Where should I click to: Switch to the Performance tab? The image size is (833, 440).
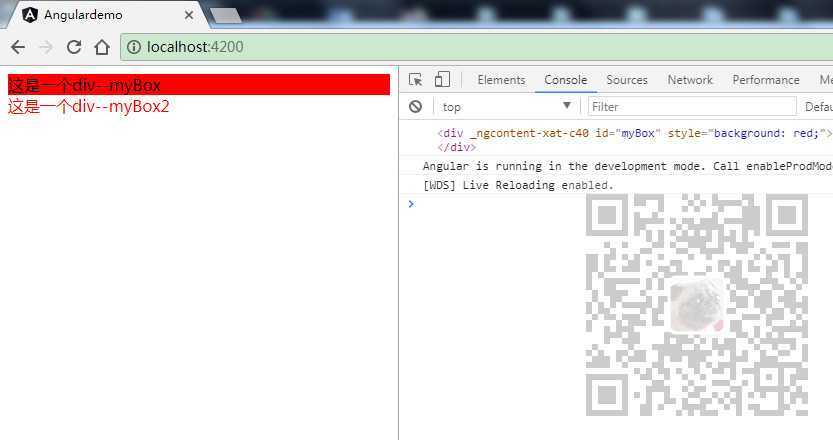click(766, 80)
